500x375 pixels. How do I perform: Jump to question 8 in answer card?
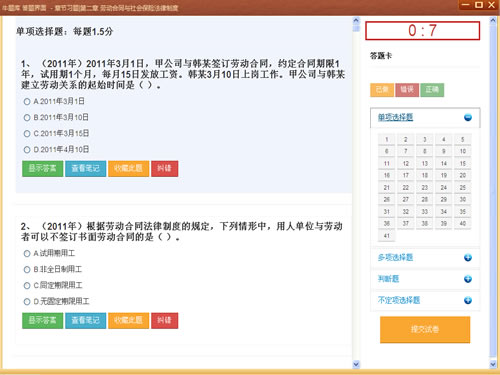click(425, 151)
